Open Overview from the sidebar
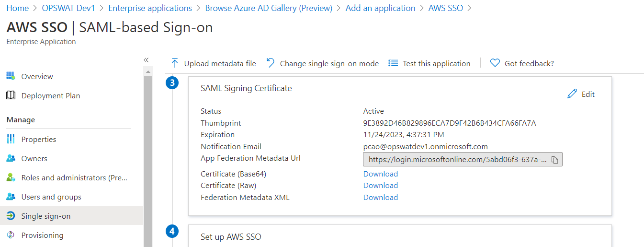The width and height of the screenshot is (644, 247). [37, 77]
